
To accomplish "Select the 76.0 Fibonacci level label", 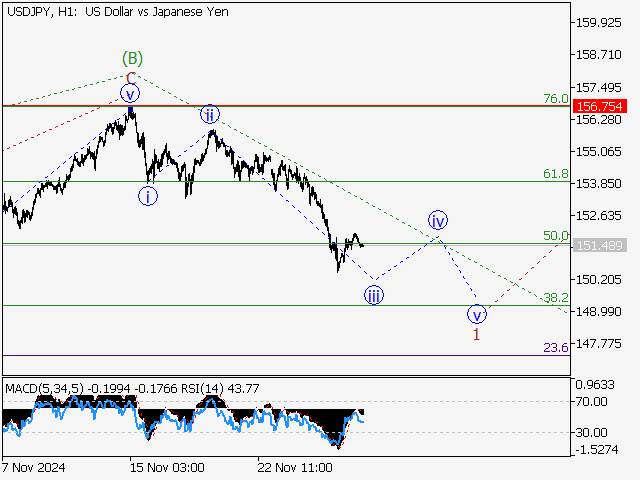I will click(555, 98).
